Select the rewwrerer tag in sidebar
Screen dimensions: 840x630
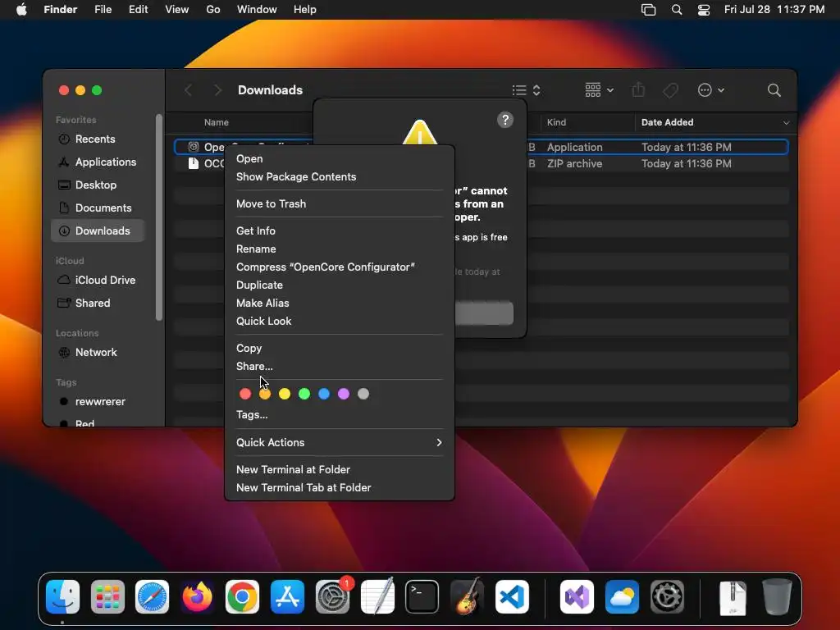click(98, 402)
